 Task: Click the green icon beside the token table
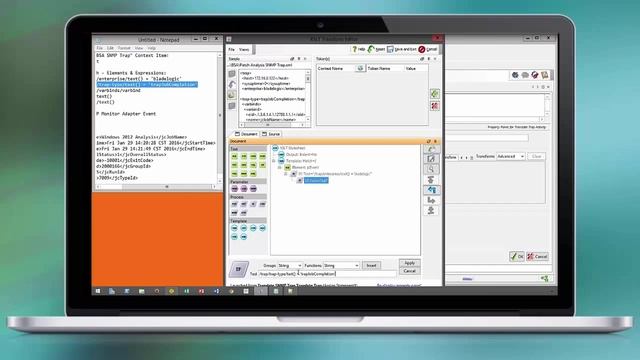(435, 94)
